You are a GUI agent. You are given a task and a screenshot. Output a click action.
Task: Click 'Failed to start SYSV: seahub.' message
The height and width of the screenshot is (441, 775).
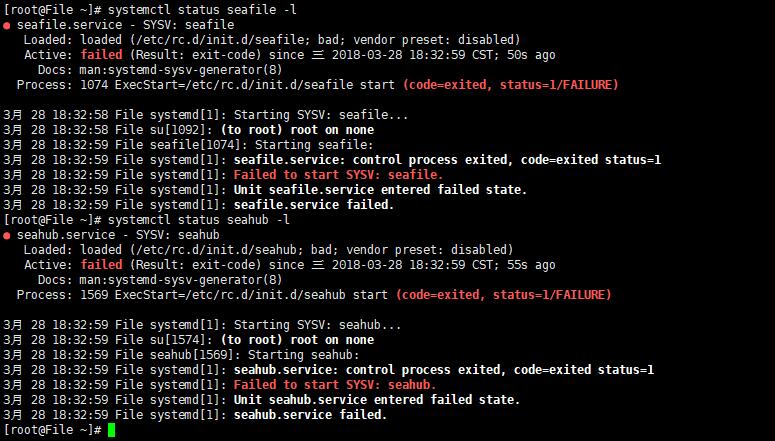click(335, 385)
